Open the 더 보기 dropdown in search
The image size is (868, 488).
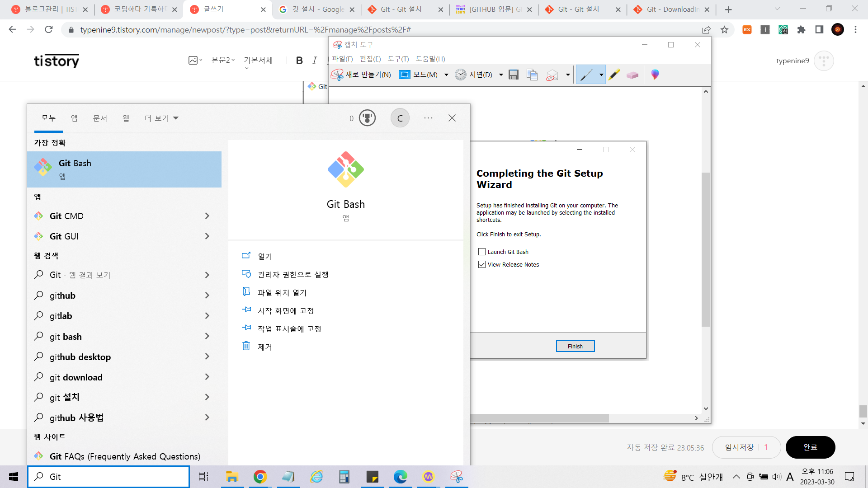(x=161, y=118)
